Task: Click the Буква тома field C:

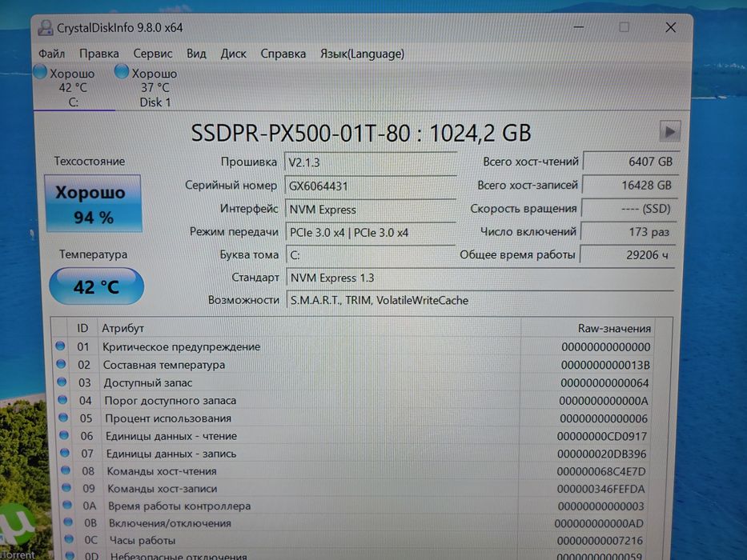Action: pyautogui.click(x=371, y=255)
